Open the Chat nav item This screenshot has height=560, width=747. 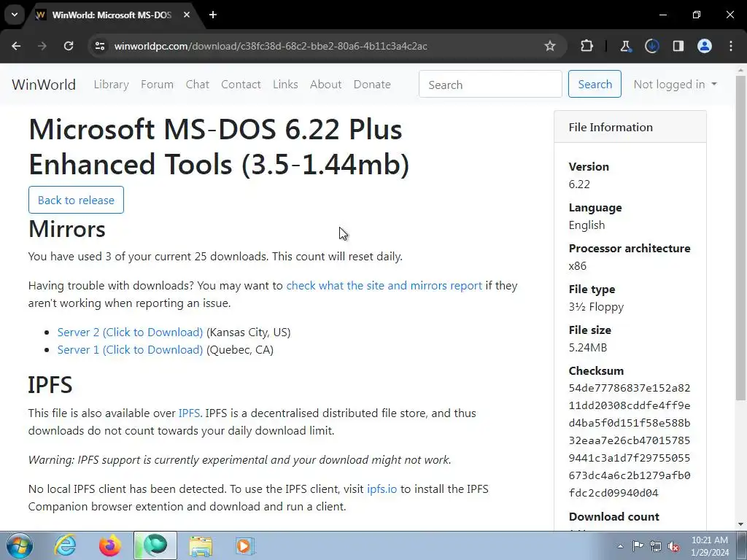(x=197, y=85)
